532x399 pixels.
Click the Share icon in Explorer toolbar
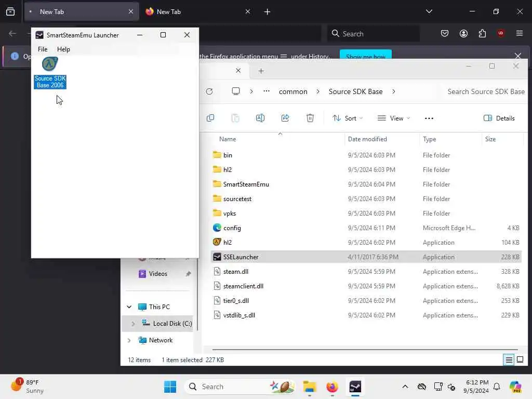(285, 118)
